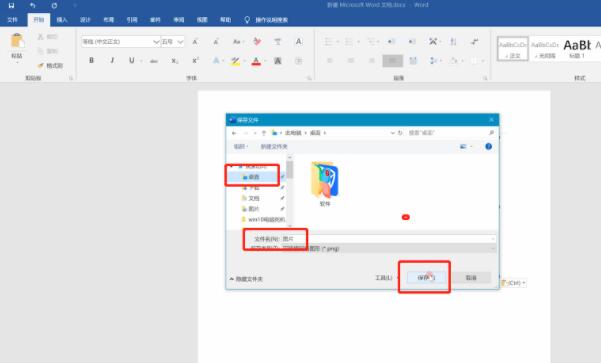This screenshot has width=601, height=363.
Task: Click the Format Painter brush icon
Action: [41, 66]
